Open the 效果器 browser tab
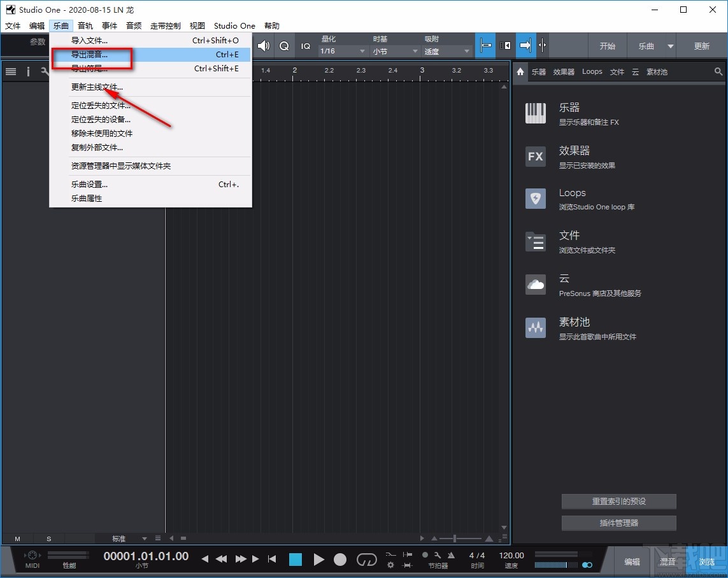This screenshot has width=728, height=578. tap(564, 72)
